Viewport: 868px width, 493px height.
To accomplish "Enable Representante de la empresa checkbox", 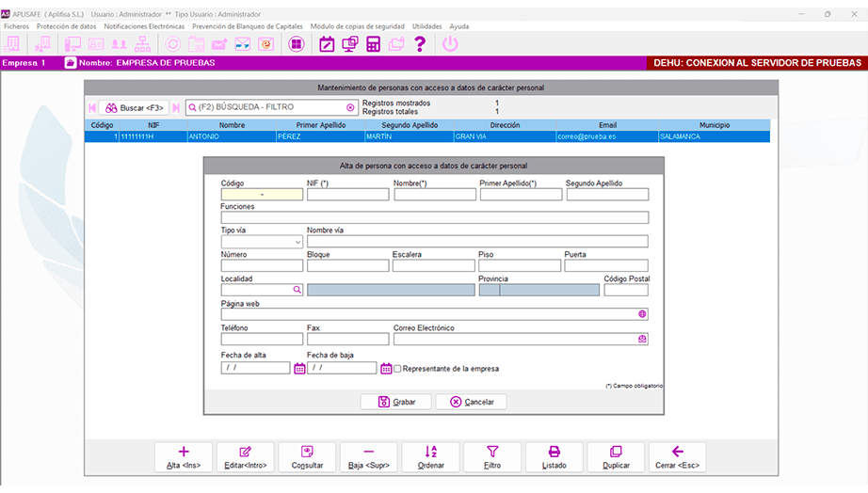I will click(x=397, y=369).
